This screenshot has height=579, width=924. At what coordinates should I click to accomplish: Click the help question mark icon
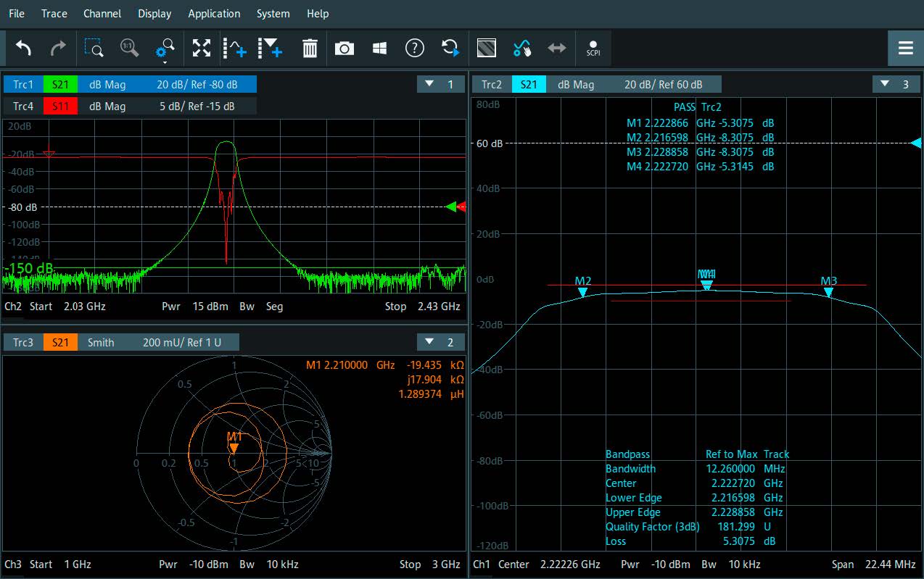(x=414, y=49)
